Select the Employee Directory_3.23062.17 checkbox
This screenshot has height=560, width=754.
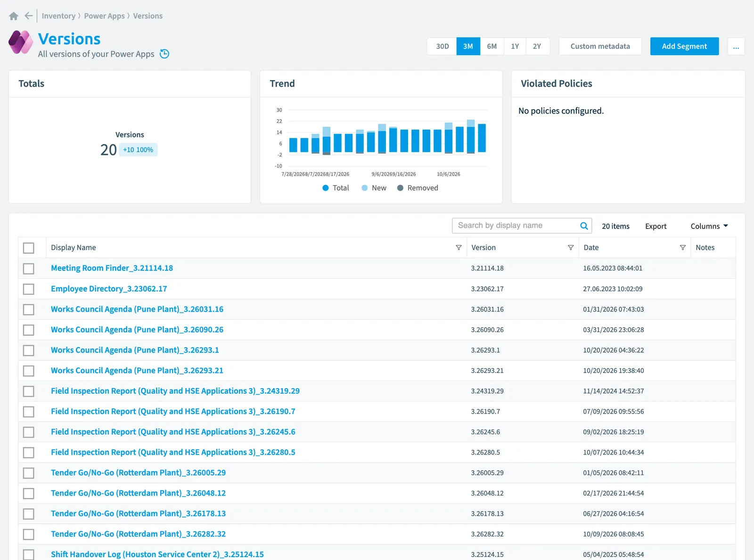point(29,289)
